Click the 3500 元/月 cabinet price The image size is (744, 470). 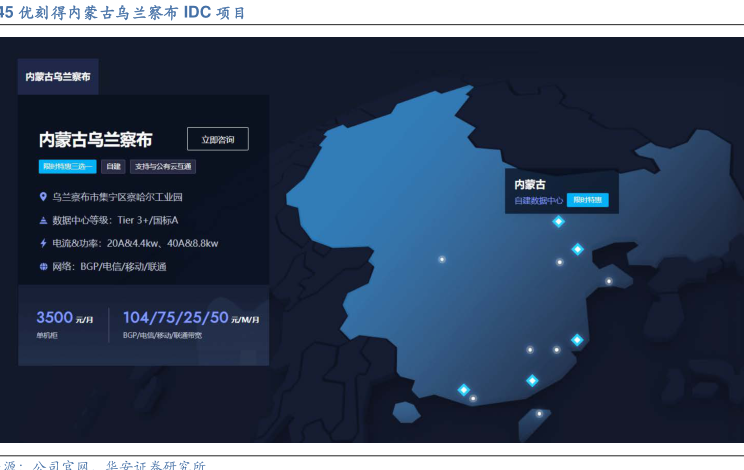64,318
